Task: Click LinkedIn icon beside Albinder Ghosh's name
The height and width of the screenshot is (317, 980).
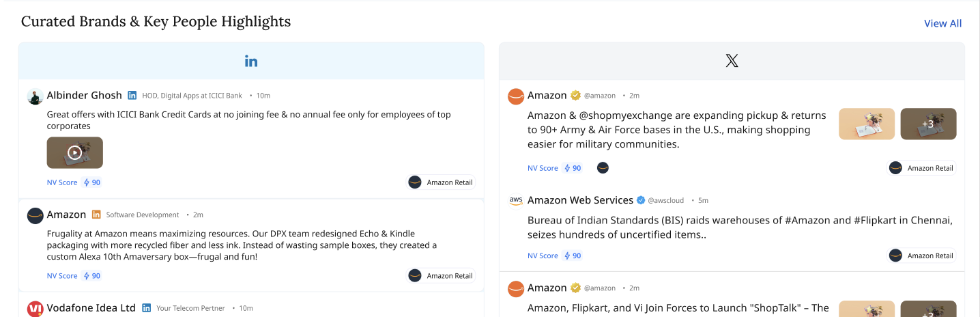Action: [x=132, y=96]
